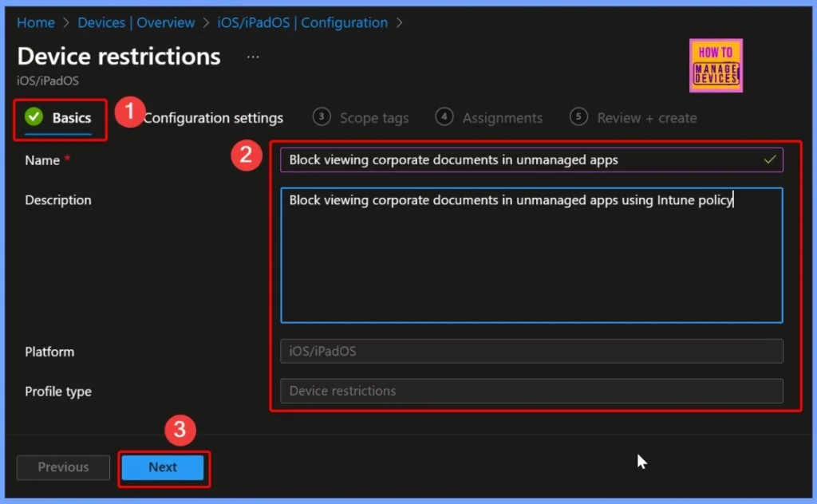Click the step 4 circle for Assignments
Screen dimensions: 817x504
pyautogui.click(x=444, y=117)
